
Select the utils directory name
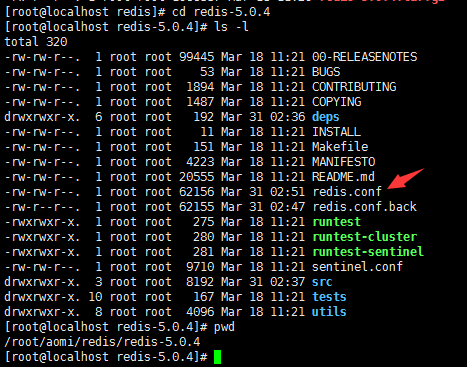(x=329, y=312)
